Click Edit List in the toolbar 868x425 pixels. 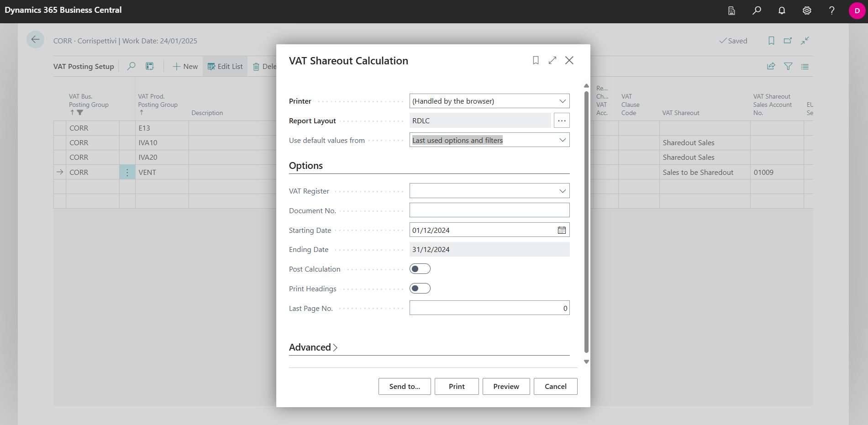click(x=225, y=66)
